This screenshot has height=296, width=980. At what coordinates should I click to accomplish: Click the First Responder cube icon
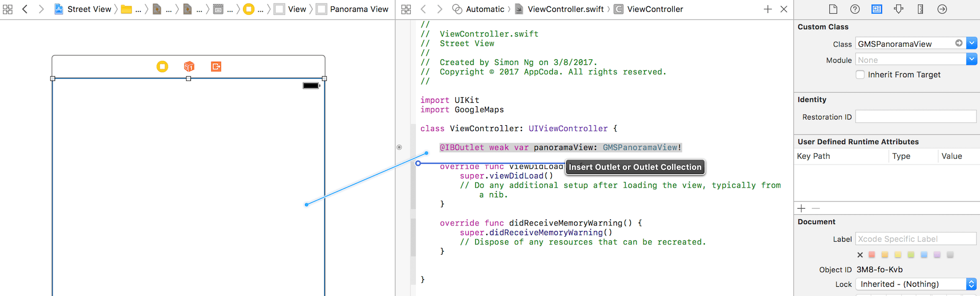pyautogui.click(x=189, y=66)
